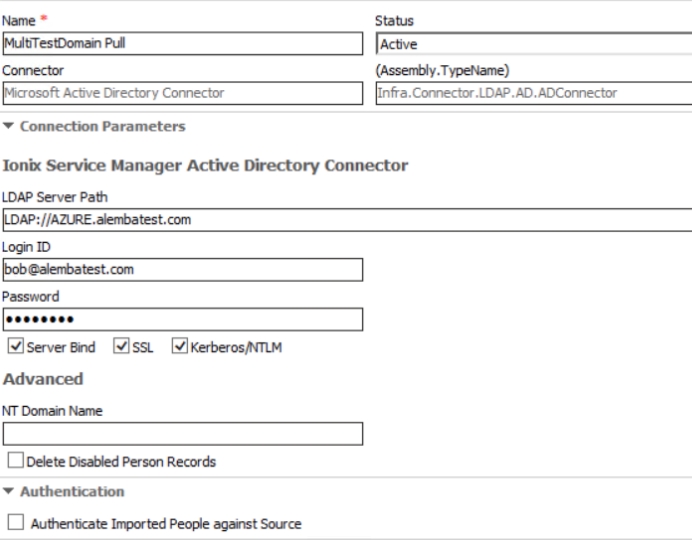Toggle the Kerberos/NTLM checkbox

tap(181, 348)
